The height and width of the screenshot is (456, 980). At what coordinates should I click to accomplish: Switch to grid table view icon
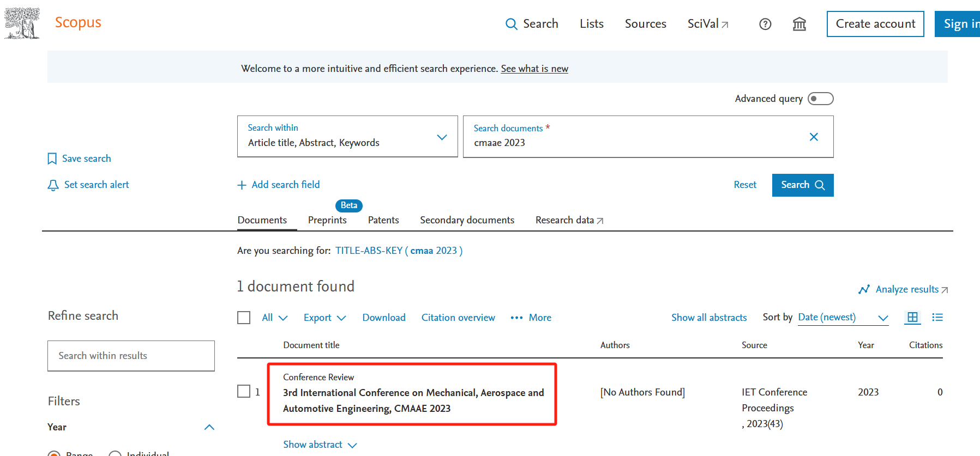[x=912, y=317]
